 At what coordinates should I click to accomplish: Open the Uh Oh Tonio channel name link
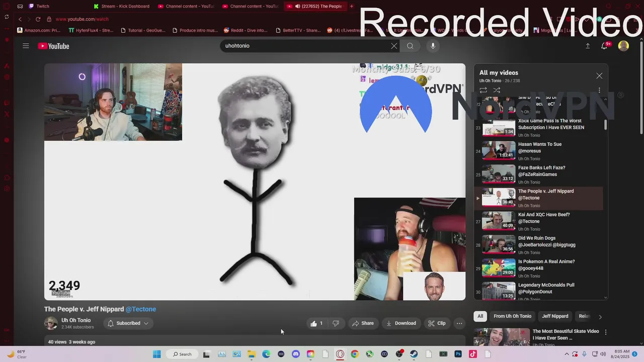click(x=76, y=320)
